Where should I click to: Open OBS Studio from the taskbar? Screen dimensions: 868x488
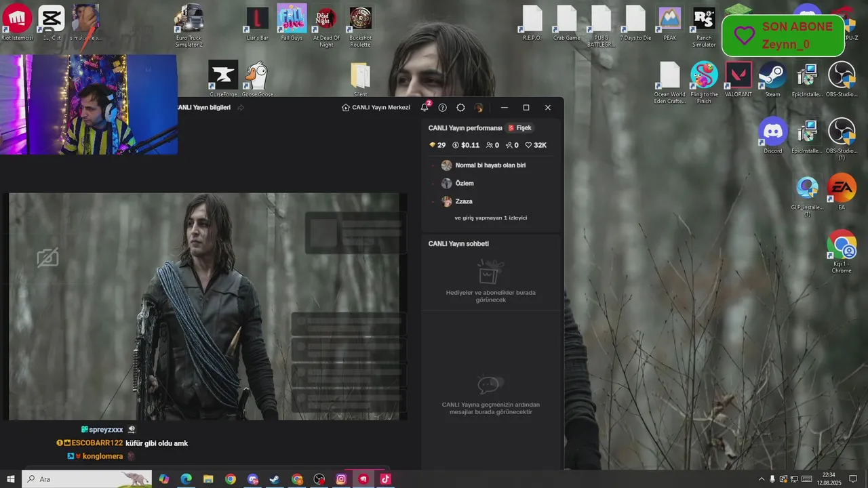(319, 479)
